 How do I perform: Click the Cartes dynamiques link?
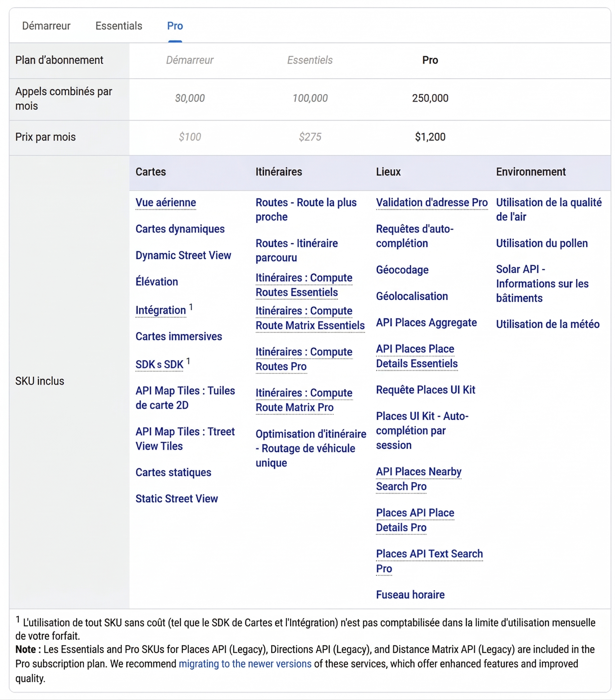click(180, 229)
